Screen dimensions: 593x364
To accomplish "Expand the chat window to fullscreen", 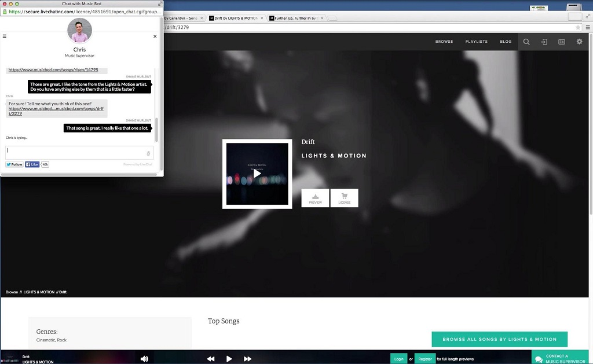I will pyautogui.click(x=160, y=3).
